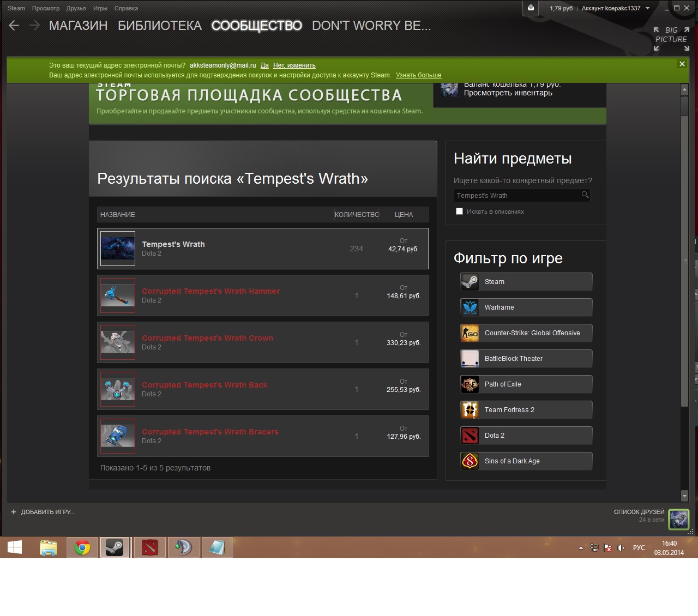698x616 pixels.
Task: Switch to Steam in taskbar
Action: [x=115, y=547]
